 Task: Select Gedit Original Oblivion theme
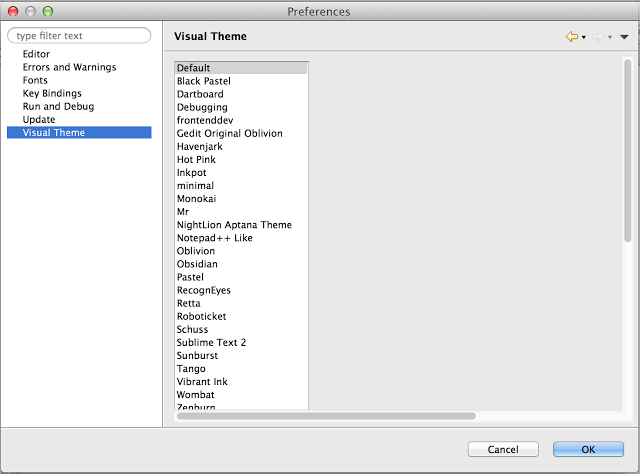coord(229,134)
